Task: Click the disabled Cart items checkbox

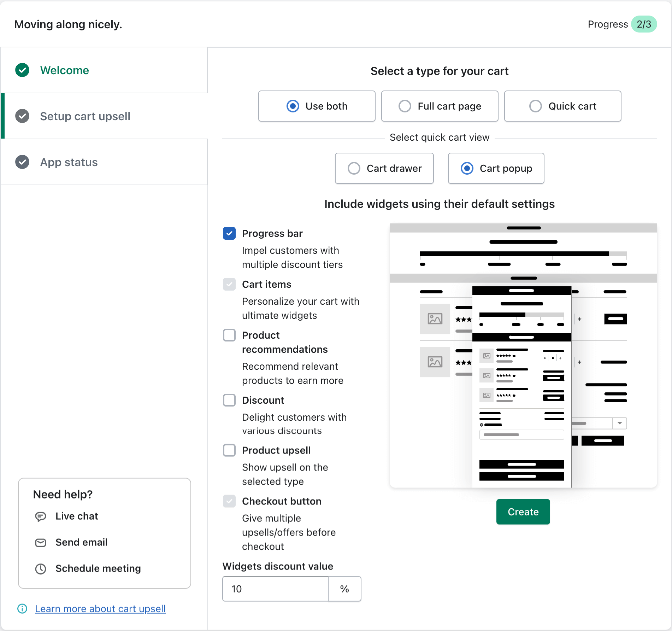Action: point(229,284)
